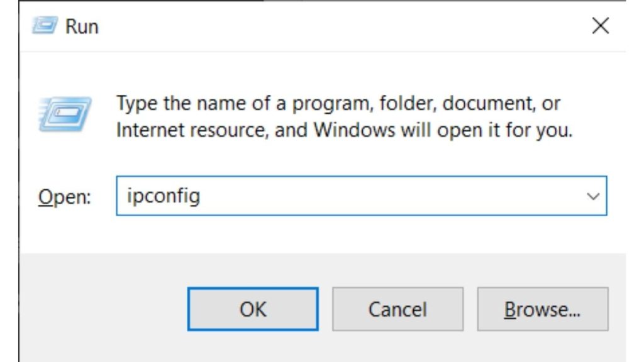Click the 'ipconfig' text in the Open box
Viewport: 644px width, 362px height.
pyautogui.click(x=164, y=196)
